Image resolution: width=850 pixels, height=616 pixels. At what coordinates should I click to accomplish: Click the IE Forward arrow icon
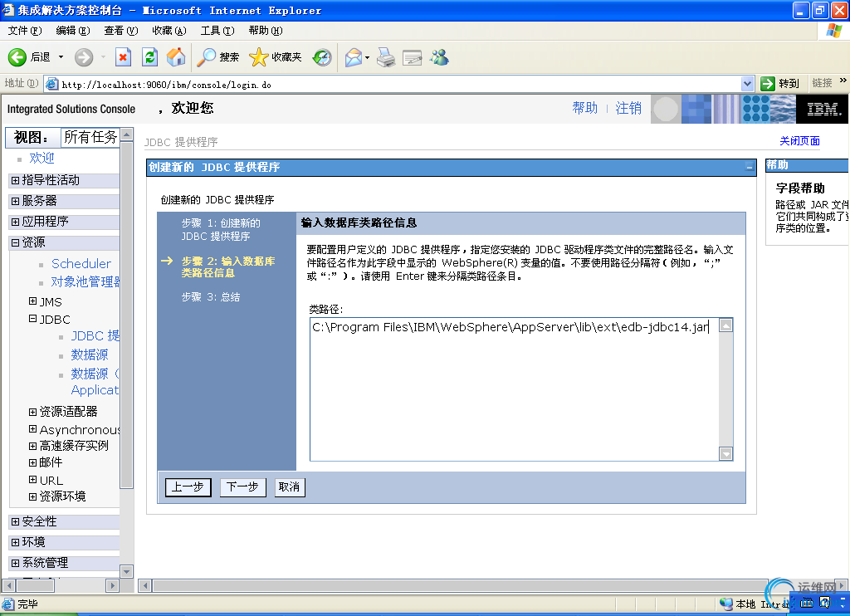(x=84, y=57)
